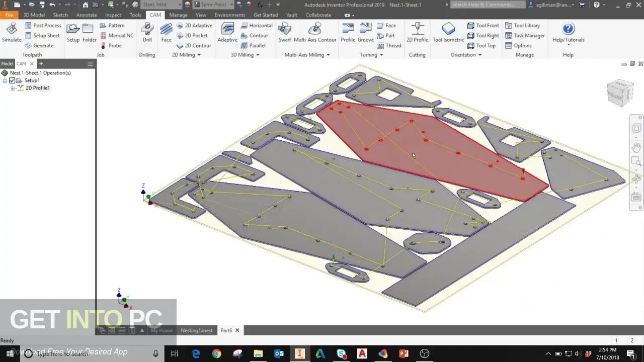Select 3D Adaptive milling
Screen dimensions: 644x362
coord(227,33)
